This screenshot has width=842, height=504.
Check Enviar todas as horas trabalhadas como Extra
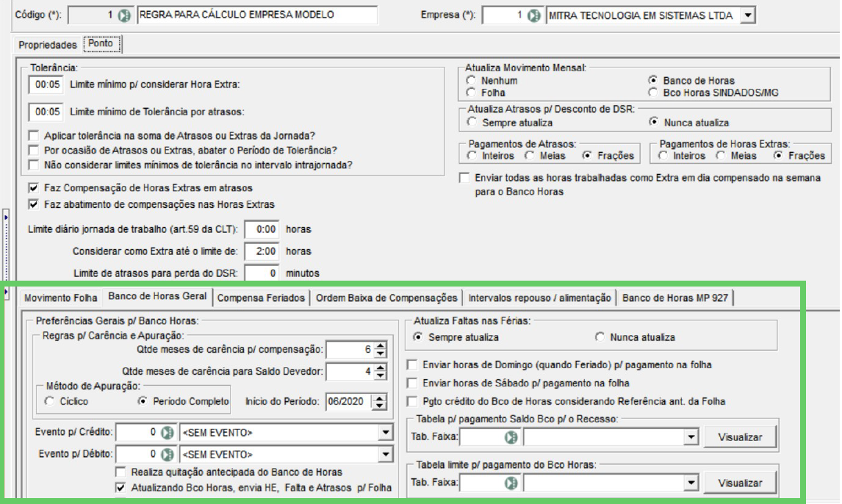[x=464, y=178]
